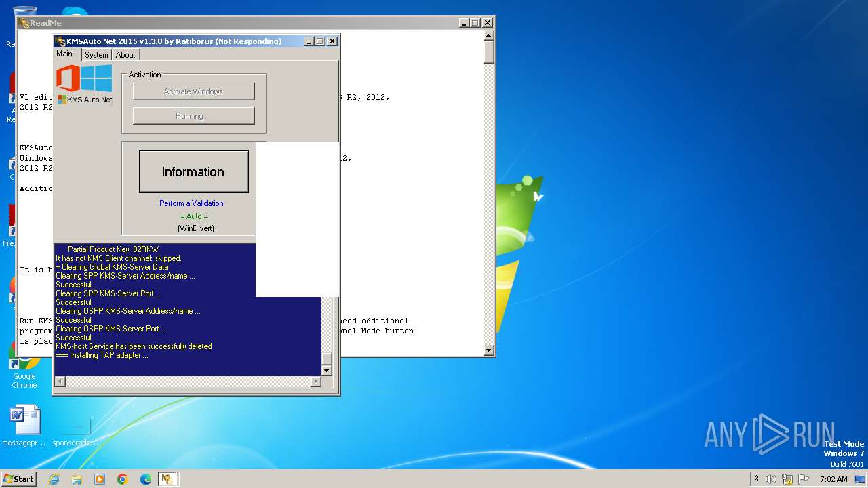This screenshot has width=868, height=488.
Task: Launch Windows Media Player from the taskbar
Action: (x=100, y=479)
